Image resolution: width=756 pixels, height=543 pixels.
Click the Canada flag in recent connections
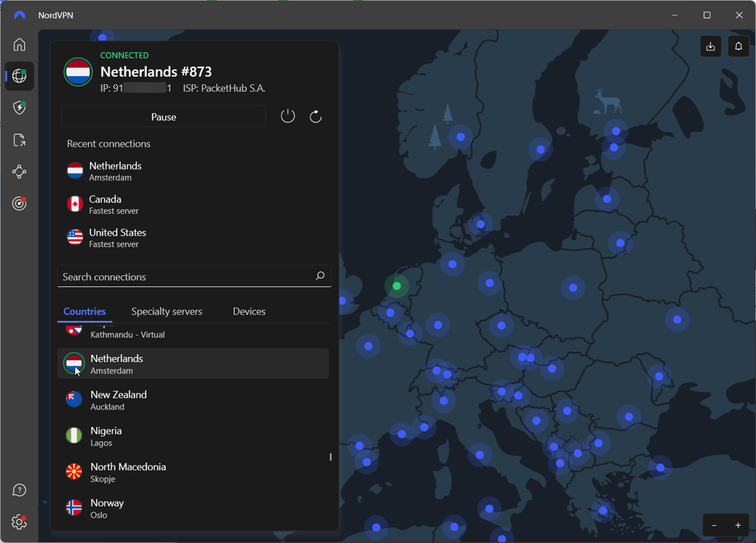click(x=75, y=204)
